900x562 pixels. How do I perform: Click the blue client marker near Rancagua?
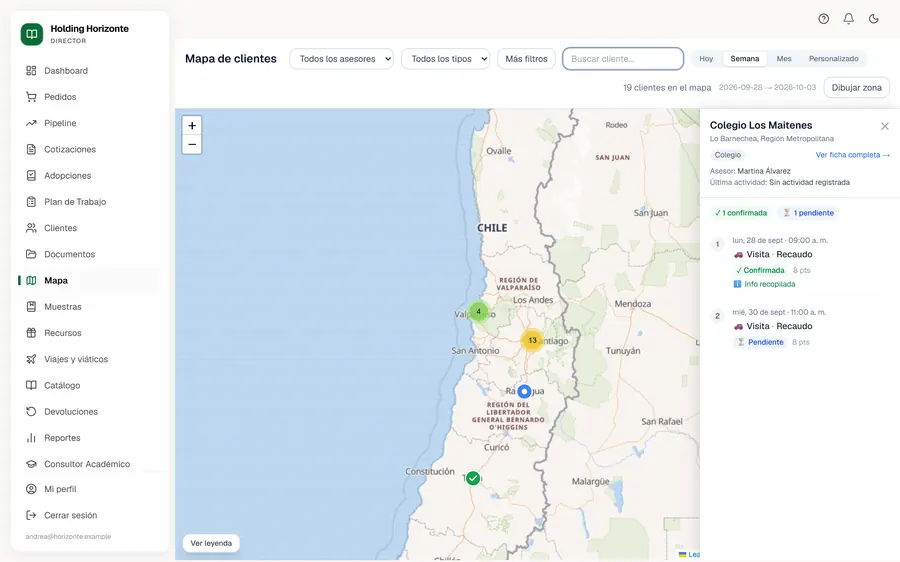(524, 392)
